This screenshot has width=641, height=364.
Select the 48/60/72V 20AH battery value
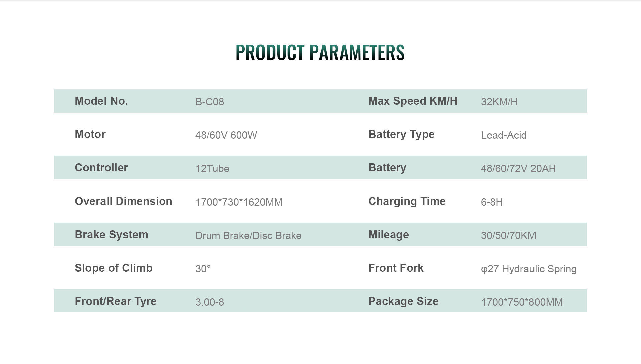[518, 168]
